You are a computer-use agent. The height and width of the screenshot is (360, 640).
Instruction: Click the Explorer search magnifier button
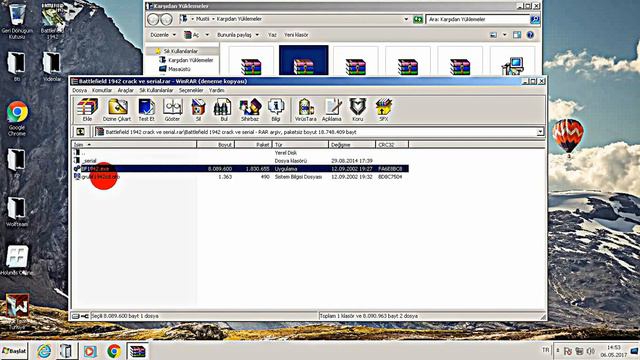click(x=535, y=19)
